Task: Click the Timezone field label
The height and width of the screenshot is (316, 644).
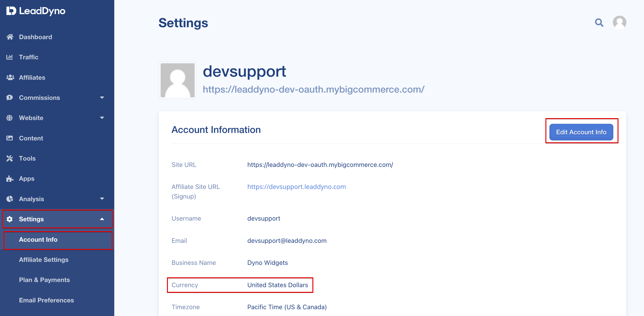Action: tap(185, 307)
